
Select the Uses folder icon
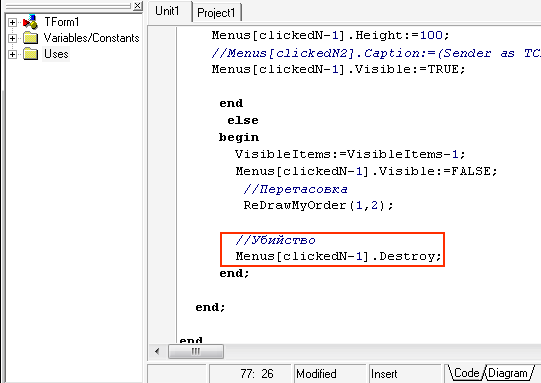31,54
